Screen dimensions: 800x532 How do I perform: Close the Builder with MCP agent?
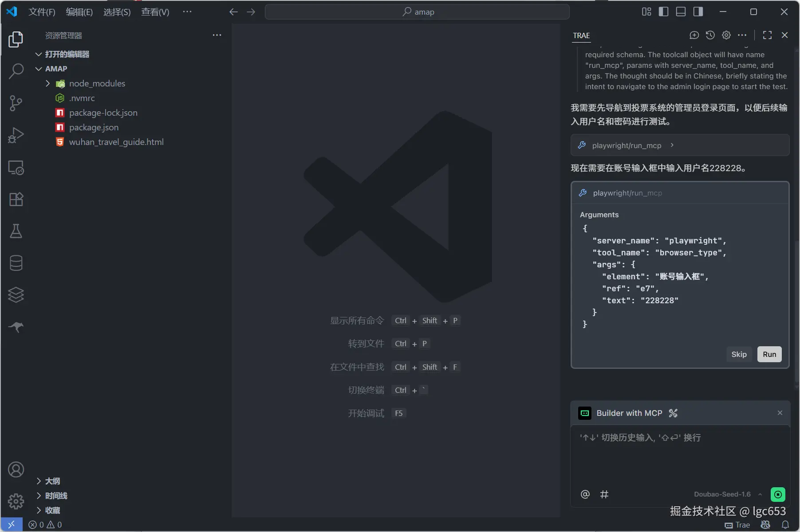pos(780,413)
